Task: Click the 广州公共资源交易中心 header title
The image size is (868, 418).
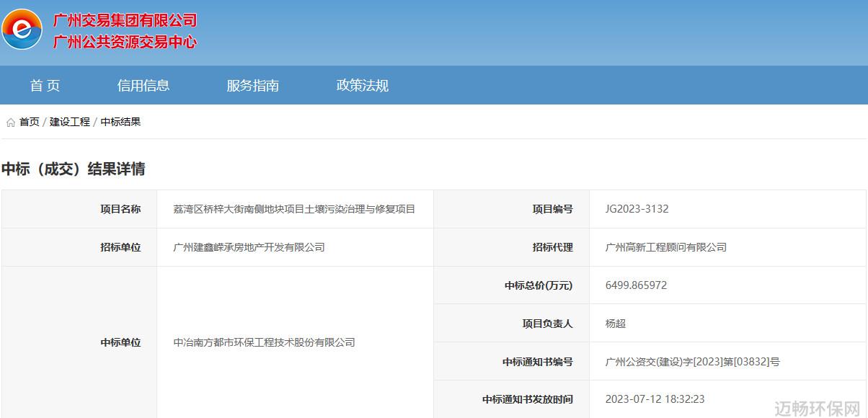Action: 125,42
